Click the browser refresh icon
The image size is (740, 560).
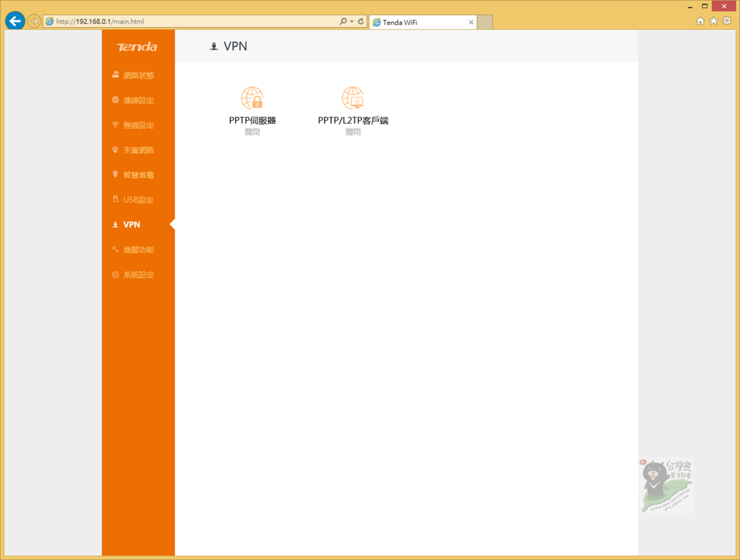pyautogui.click(x=361, y=21)
